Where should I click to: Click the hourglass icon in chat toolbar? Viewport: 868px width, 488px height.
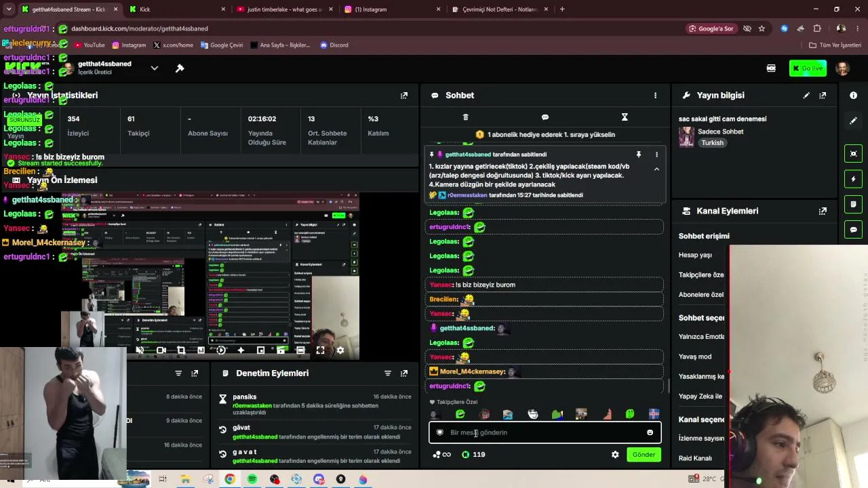(625, 117)
